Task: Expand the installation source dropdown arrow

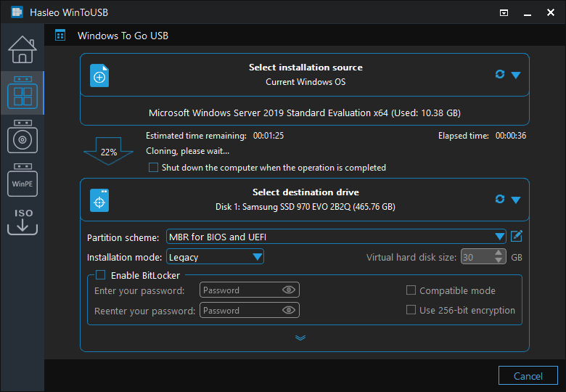Action: (x=516, y=75)
